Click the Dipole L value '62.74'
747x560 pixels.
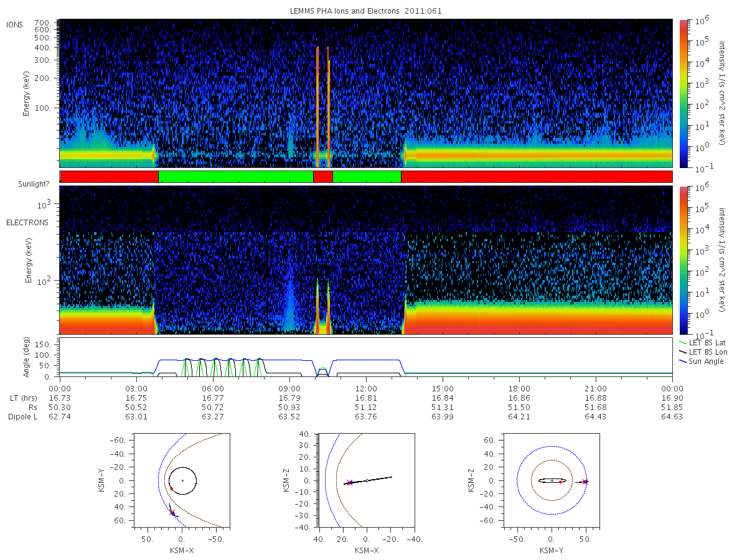click(60, 416)
